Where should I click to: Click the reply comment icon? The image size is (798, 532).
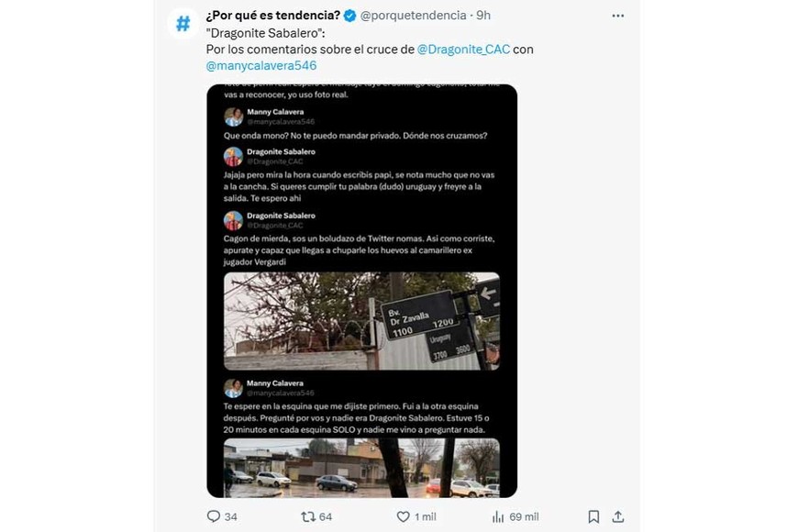pos(214,516)
